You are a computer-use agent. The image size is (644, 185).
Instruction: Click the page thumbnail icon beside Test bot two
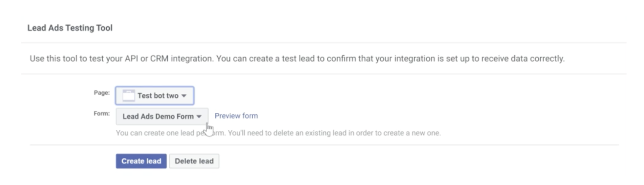click(128, 95)
